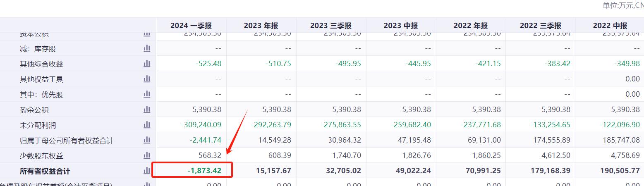Viewport: 644px width, 186px height.
Task: Select the 2022 年报 column header
Action: tap(471, 25)
